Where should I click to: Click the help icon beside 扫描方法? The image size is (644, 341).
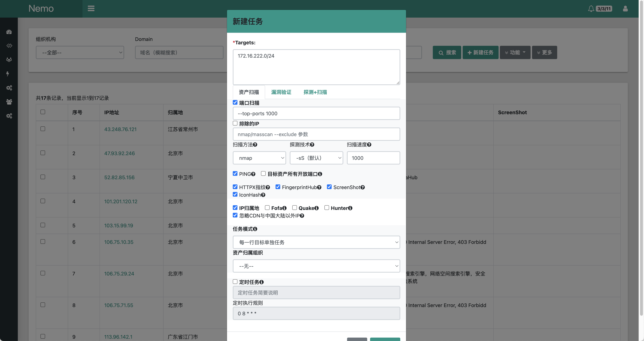(x=255, y=145)
